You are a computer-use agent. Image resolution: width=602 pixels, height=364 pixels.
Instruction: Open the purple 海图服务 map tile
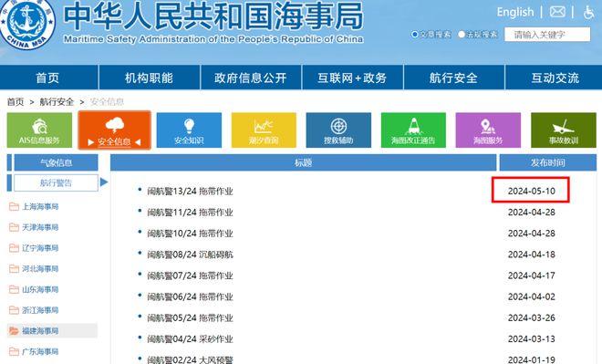click(x=488, y=130)
